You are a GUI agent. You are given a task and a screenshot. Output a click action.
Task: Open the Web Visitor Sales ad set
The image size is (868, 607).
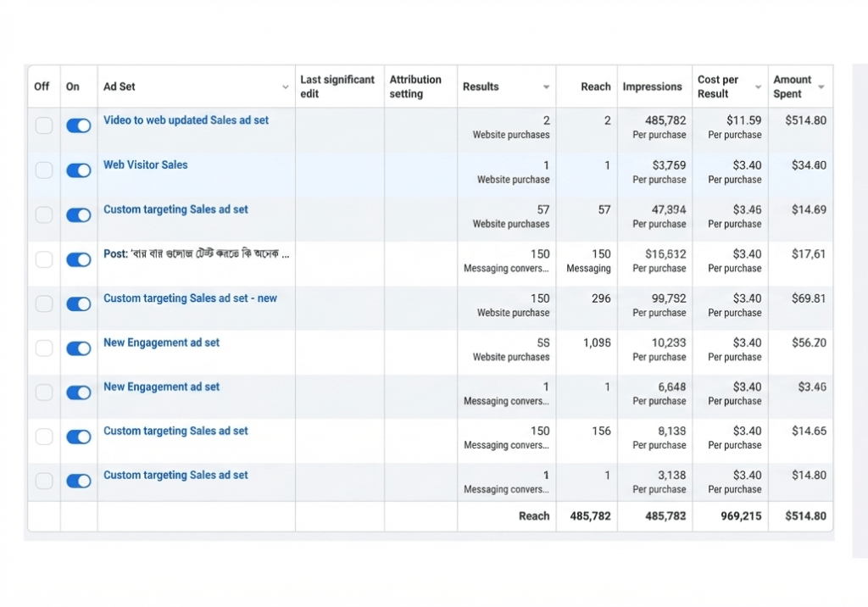tap(146, 164)
